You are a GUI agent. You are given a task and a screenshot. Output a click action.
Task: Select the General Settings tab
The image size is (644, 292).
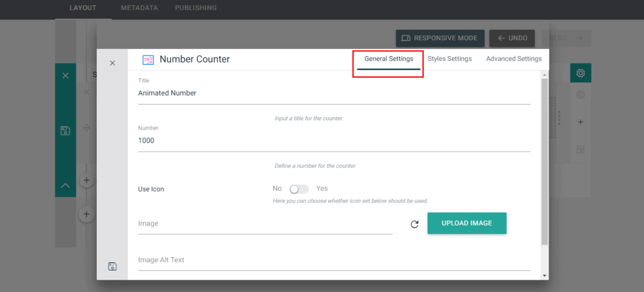tap(388, 59)
